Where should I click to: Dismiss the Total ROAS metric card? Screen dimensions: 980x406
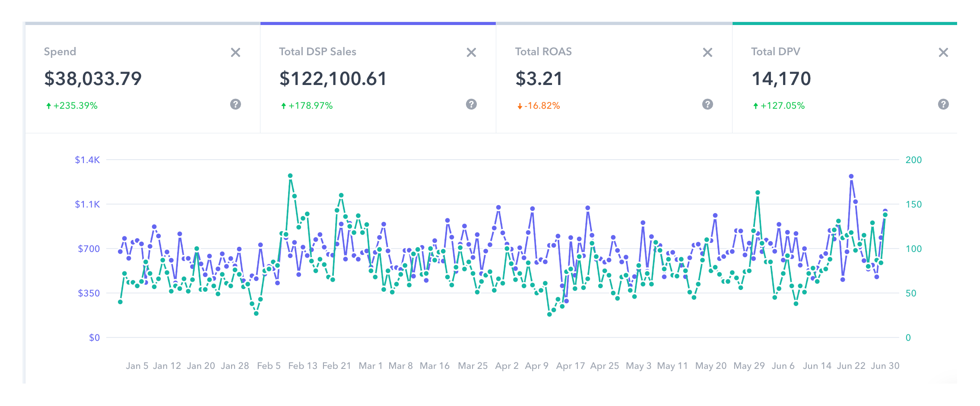(x=707, y=53)
